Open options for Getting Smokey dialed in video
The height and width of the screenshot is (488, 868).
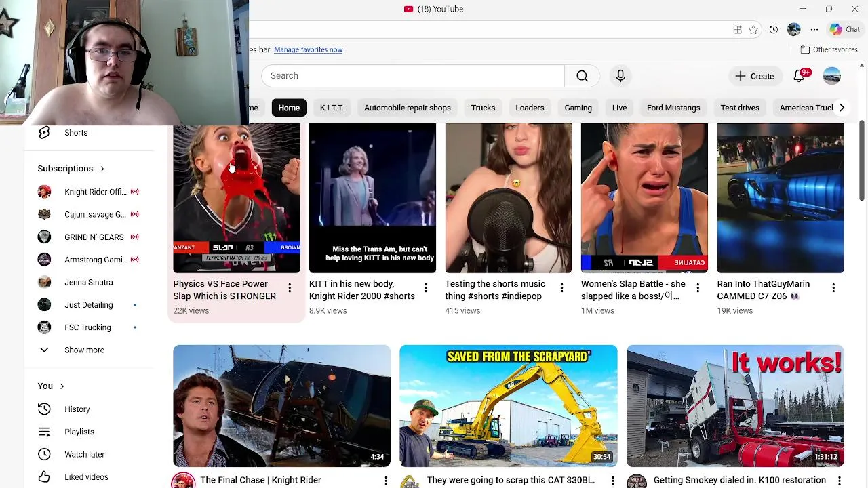(840, 481)
